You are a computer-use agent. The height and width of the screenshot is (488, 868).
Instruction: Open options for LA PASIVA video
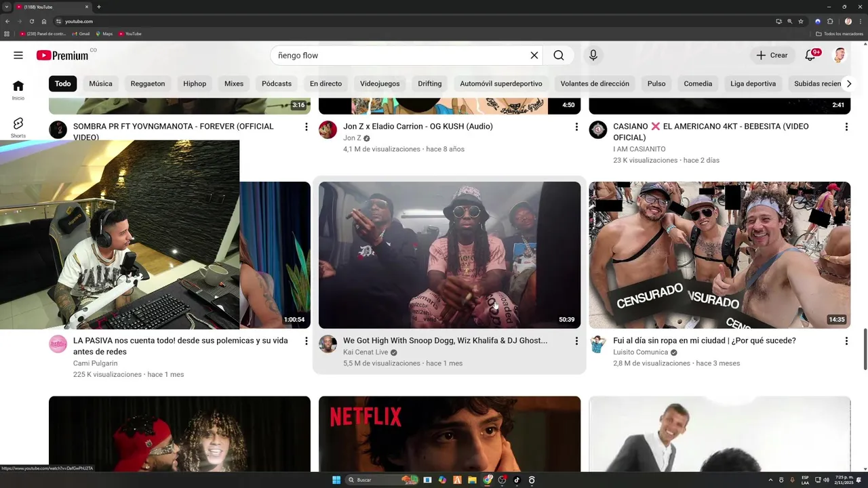306,341
